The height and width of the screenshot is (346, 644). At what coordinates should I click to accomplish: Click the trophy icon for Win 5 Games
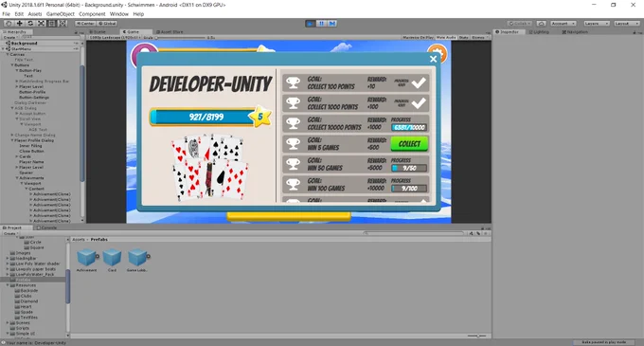click(x=294, y=144)
